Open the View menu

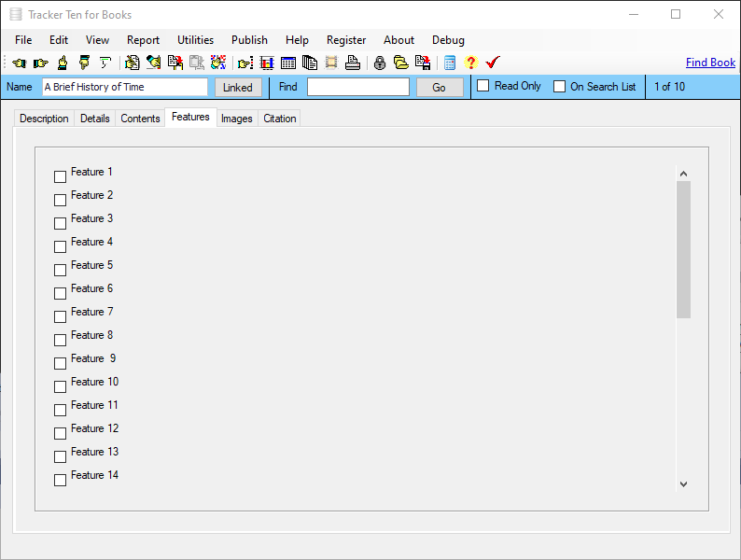[97, 40]
